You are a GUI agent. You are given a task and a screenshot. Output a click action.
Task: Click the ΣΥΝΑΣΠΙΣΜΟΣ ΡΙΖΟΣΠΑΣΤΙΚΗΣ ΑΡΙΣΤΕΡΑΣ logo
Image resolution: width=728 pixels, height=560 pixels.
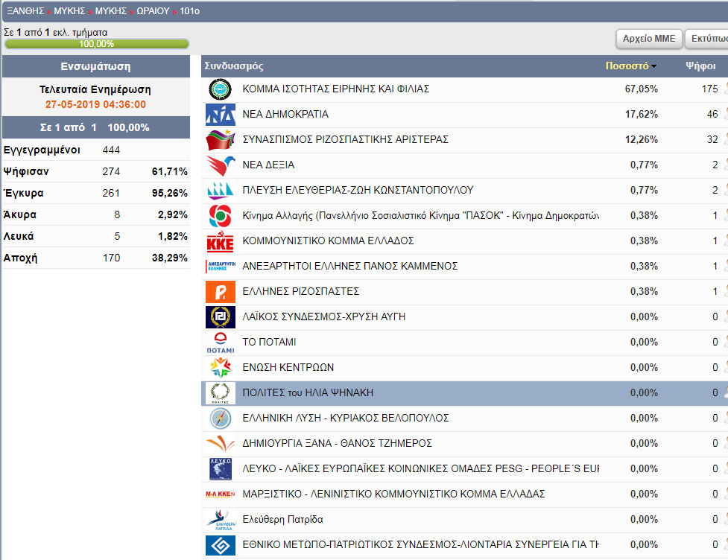[220, 140]
